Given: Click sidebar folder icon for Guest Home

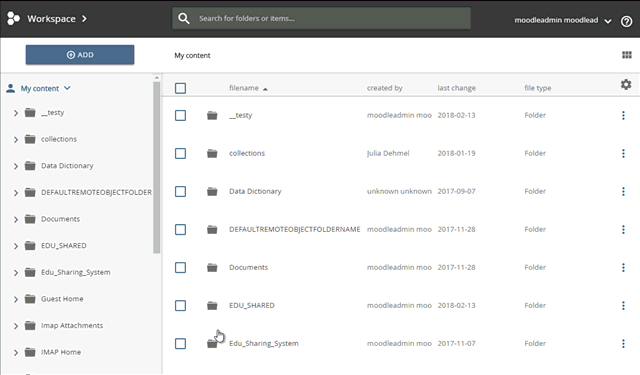Looking at the screenshot, I should [30, 299].
